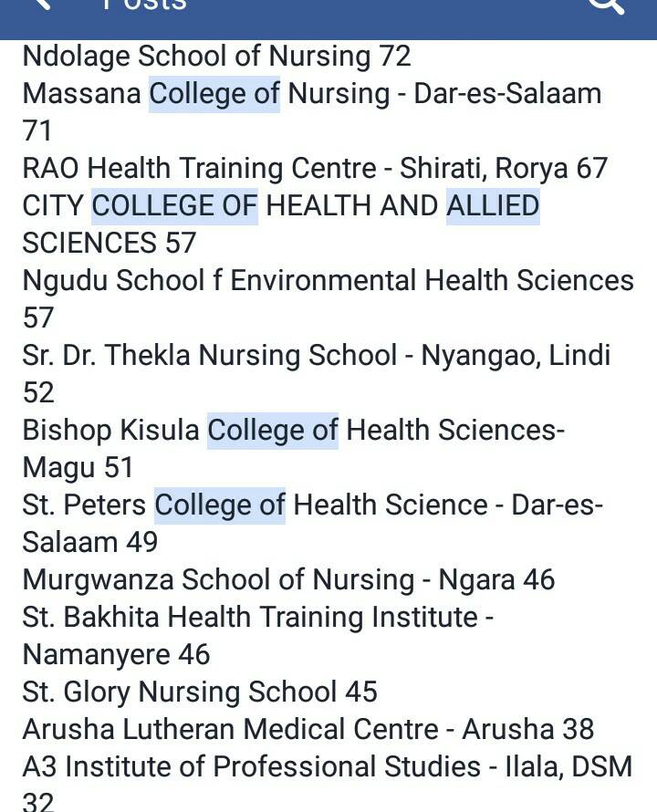Tap the RAO Health Training Centre entry
This screenshot has height=812, width=657.
[315, 169]
